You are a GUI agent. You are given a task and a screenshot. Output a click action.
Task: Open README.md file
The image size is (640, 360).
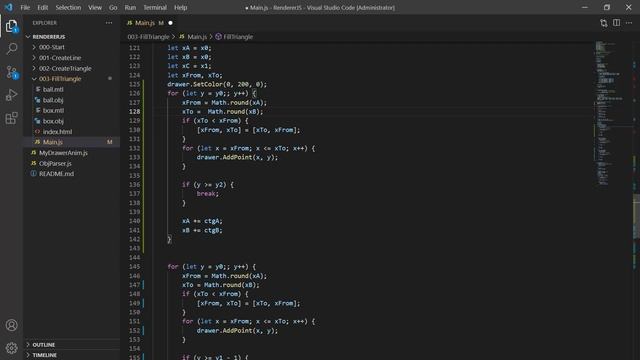click(56, 174)
